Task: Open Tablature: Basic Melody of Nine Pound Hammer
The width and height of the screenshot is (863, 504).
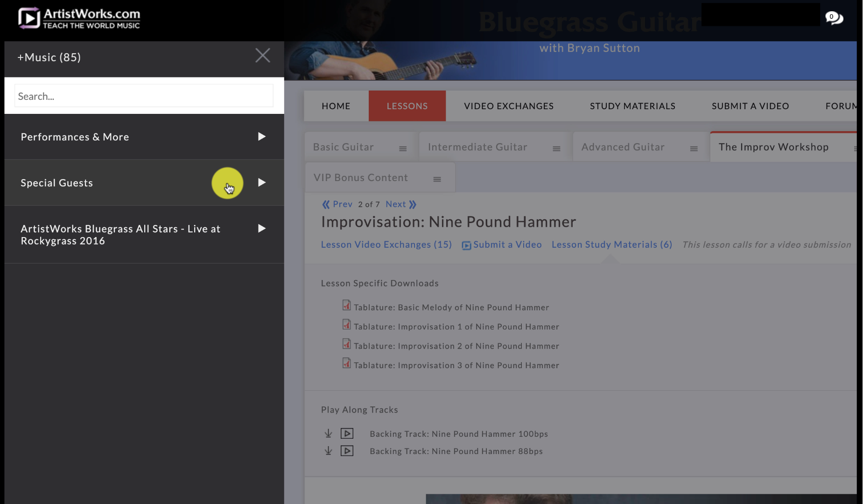Action: click(x=451, y=308)
